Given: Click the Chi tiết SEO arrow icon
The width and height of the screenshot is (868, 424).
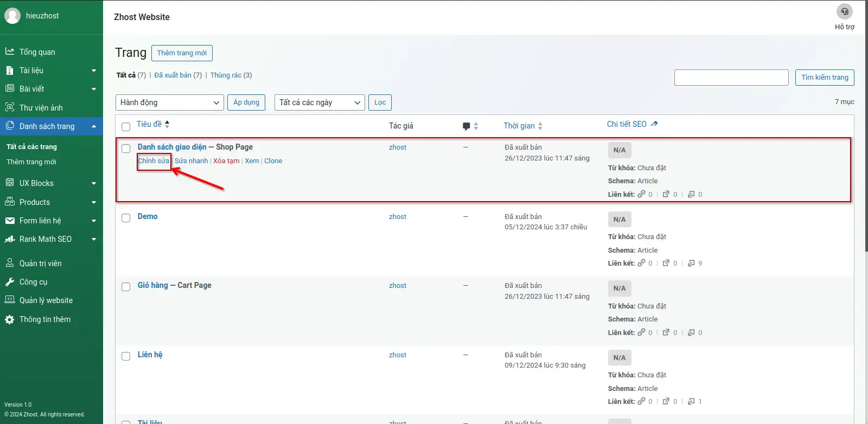Looking at the screenshot, I should coord(654,124).
